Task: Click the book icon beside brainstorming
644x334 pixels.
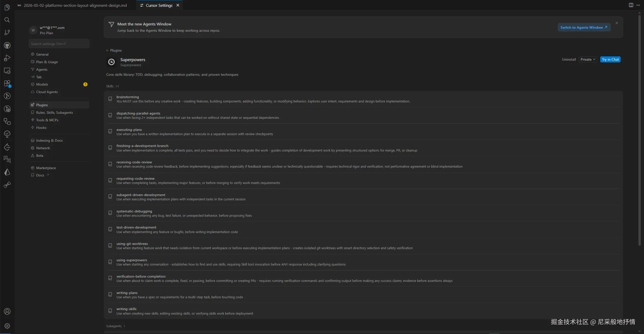Action: click(x=110, y=99)
